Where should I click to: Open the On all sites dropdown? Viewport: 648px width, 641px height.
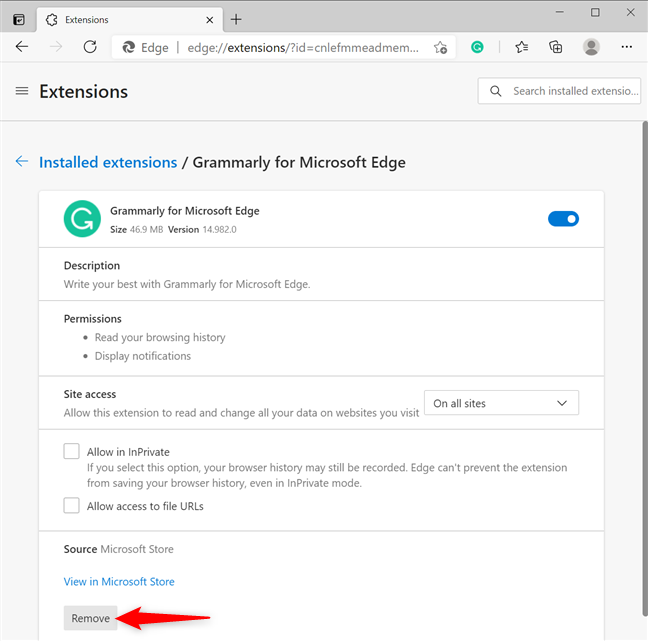point(501,403)
